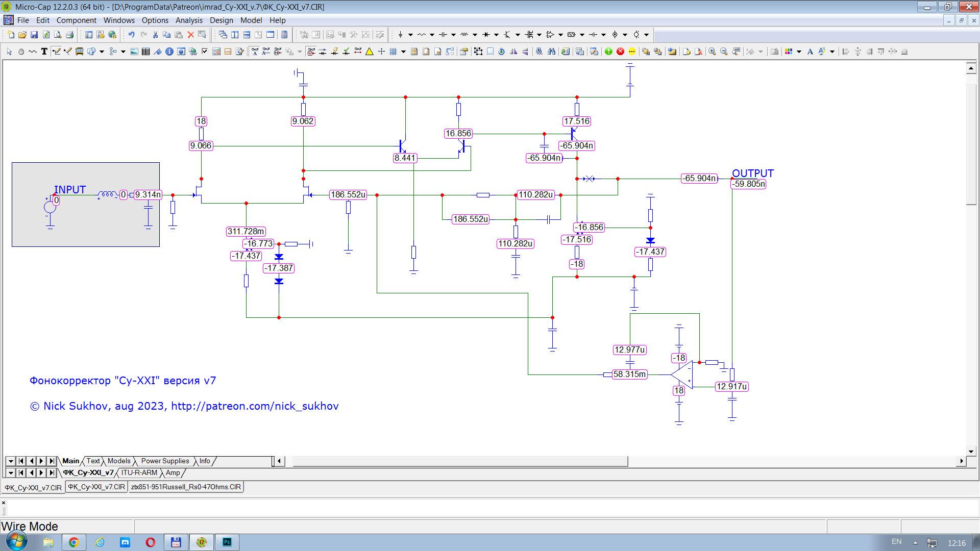Open the Find binoculars tool
This screenshot has width=980, height=551.
coord(551,52)
